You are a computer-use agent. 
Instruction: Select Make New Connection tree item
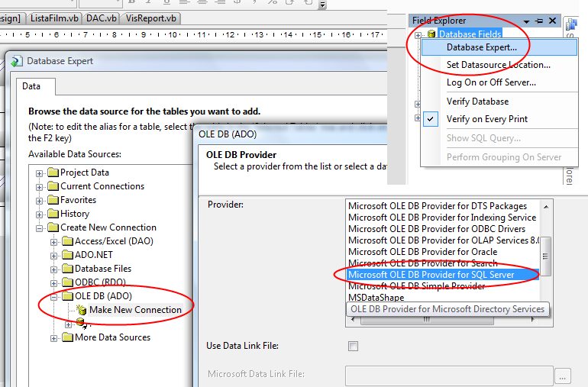click(135, 310)
